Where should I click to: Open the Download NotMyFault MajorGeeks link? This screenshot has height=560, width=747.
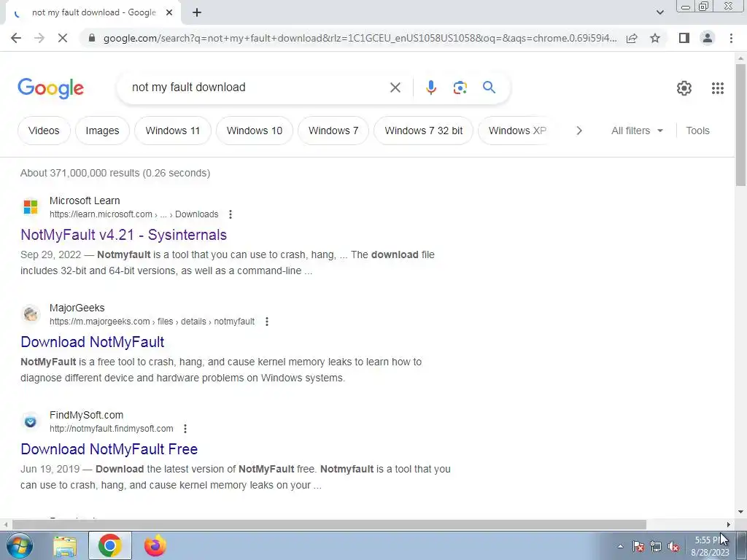click(93, 342)
